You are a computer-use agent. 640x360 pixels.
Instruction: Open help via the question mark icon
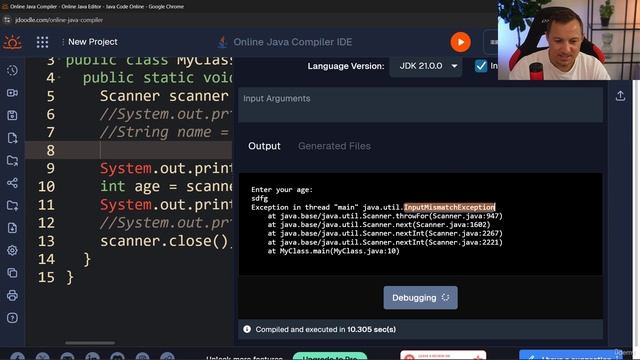pyautogui.click(x=12, y=318)
